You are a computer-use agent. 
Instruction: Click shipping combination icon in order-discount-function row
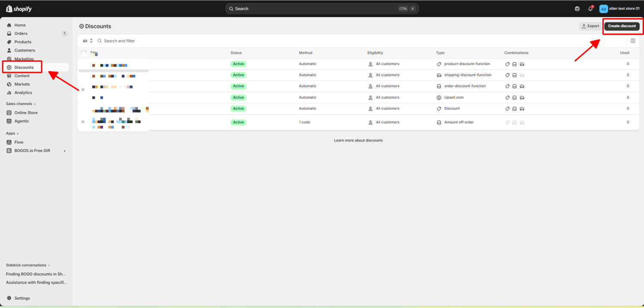[x=522, y=86]
